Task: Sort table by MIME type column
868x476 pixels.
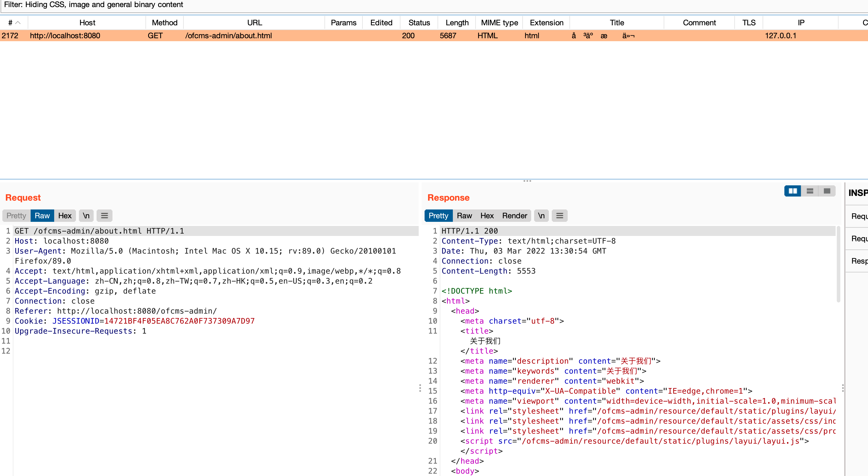Action: 499,23
